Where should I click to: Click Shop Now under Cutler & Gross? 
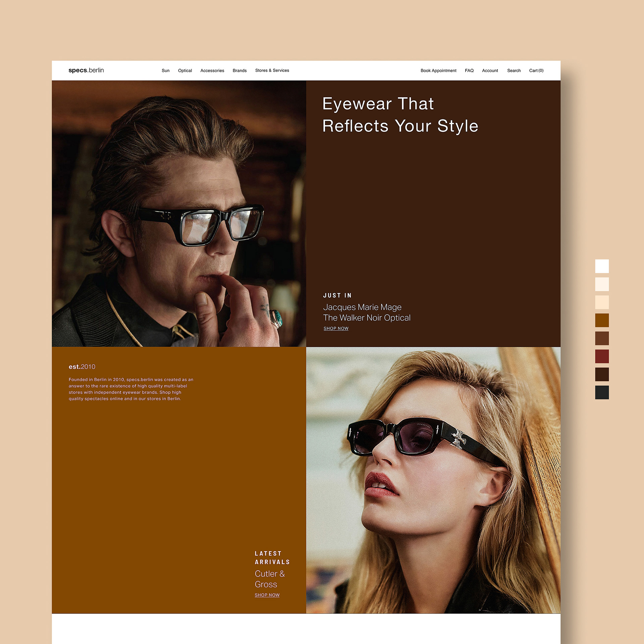coord(267,595)
